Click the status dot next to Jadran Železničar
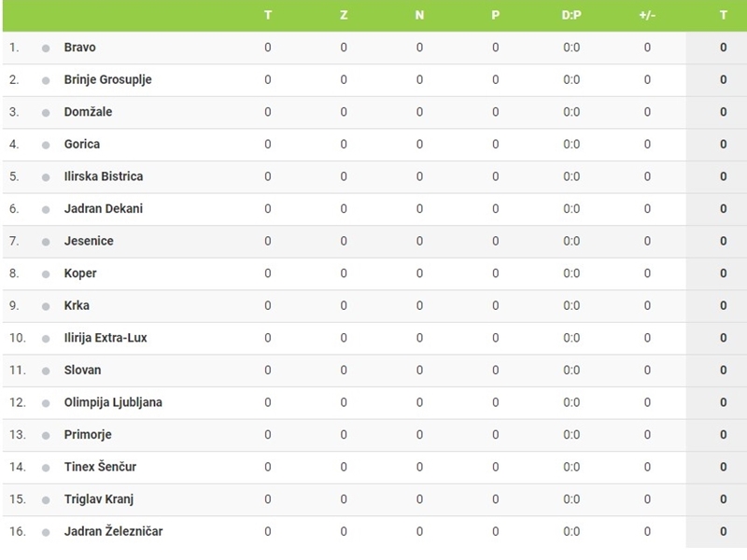 click(x=46, y=532)
